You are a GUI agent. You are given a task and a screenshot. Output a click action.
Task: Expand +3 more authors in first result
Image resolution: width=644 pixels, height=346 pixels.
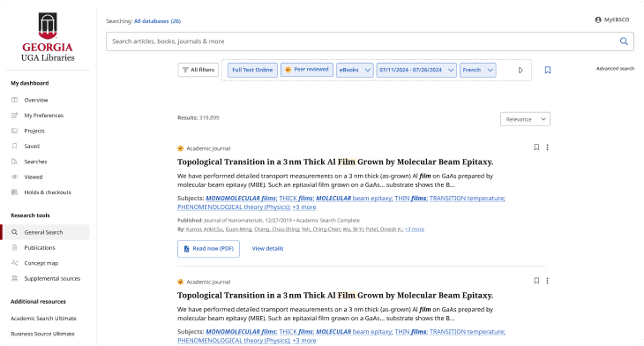click(x=415, y=229)
